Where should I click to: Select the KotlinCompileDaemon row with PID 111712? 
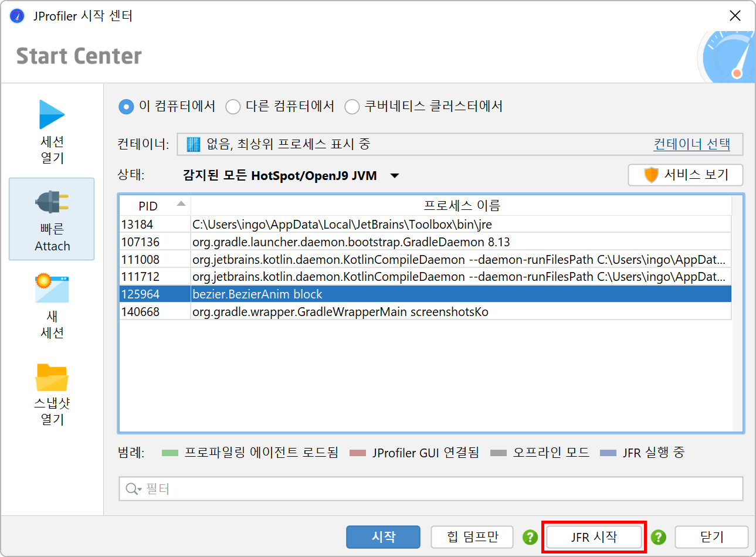coord(425,277)
